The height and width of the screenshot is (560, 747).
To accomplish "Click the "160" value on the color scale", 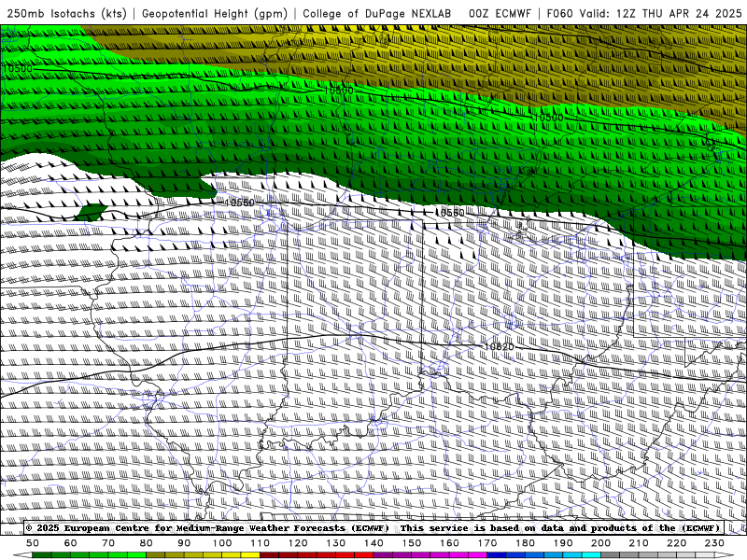I will coord(450,543).
